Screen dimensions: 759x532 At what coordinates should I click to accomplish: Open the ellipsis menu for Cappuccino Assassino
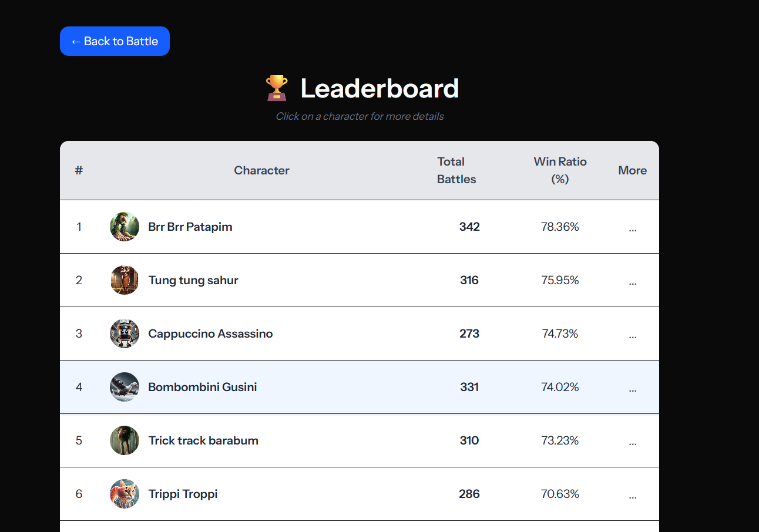tap(633, 335)
